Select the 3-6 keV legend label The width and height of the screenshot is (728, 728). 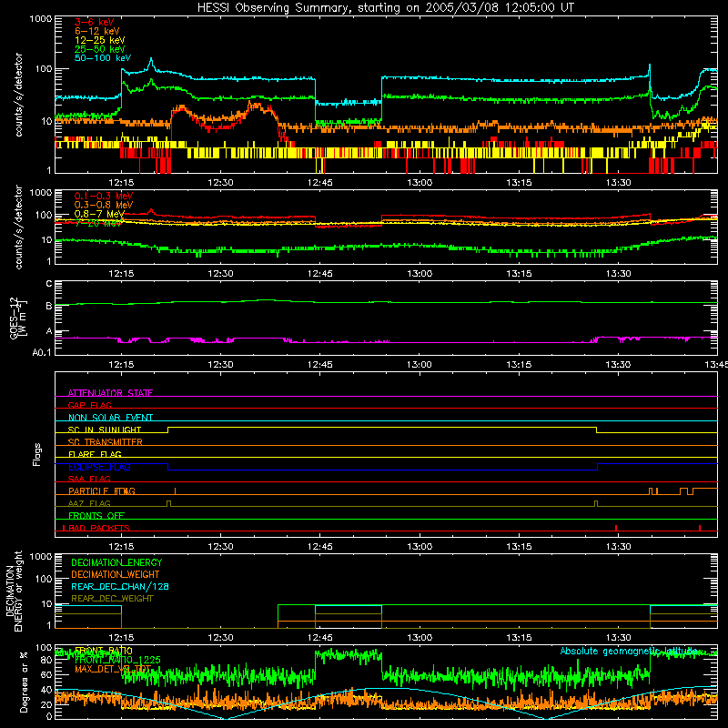point(94,22)
